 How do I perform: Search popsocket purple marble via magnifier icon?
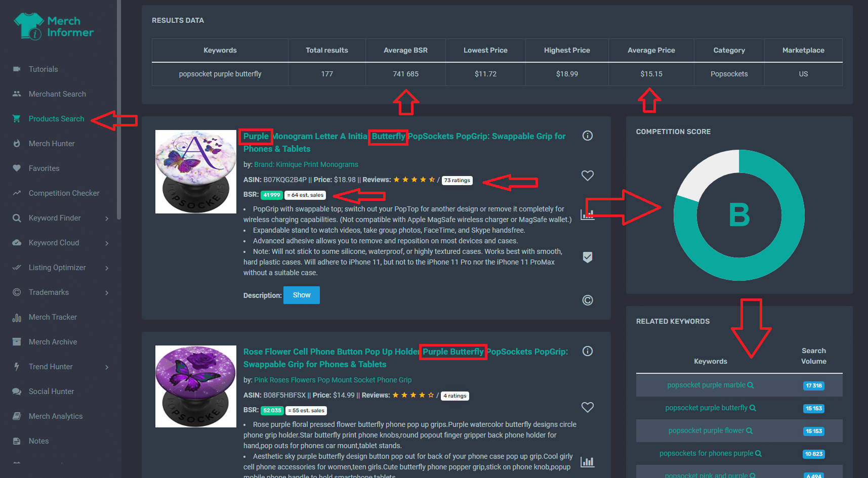tap(751, 385)
